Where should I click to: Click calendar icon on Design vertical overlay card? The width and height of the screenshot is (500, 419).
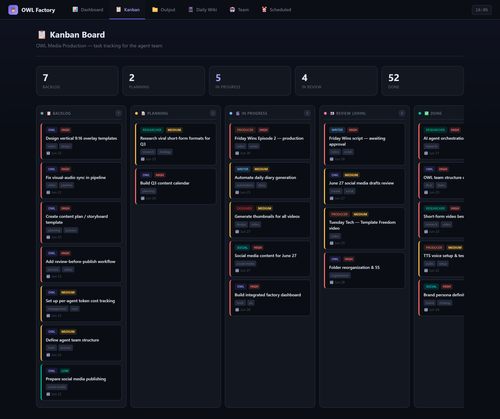48,153
